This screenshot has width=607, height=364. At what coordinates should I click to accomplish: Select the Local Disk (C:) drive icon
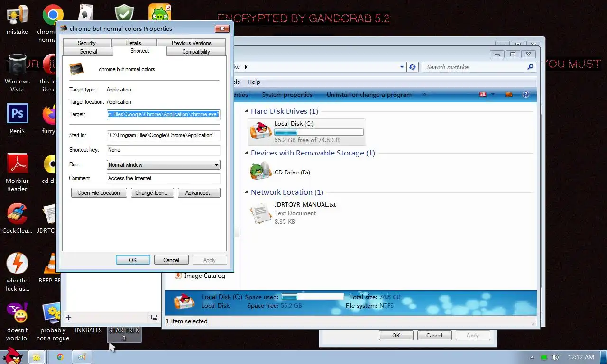click(x=261, y=131)
